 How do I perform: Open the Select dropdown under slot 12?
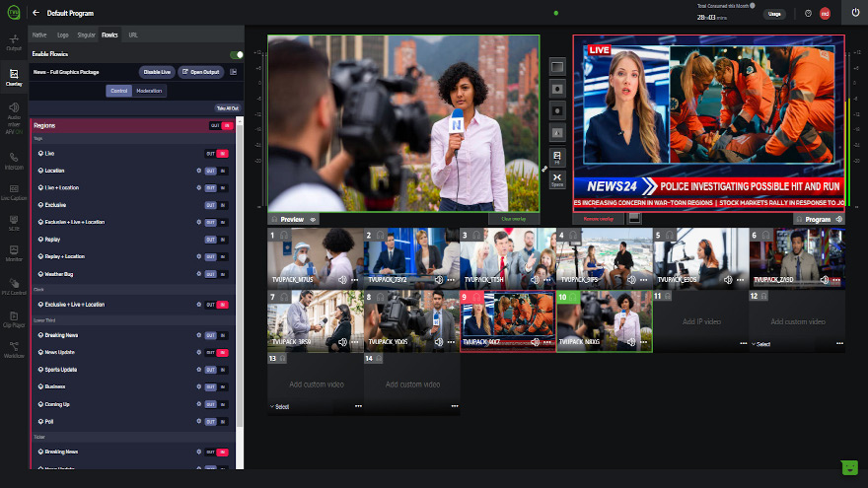pos(761,344)
